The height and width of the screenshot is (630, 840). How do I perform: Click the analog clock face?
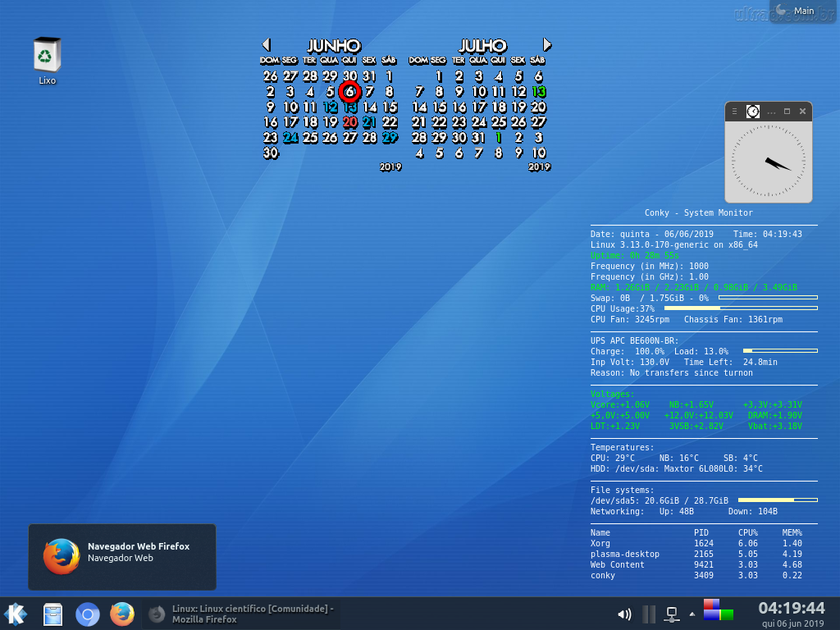[x=768, y=161]
